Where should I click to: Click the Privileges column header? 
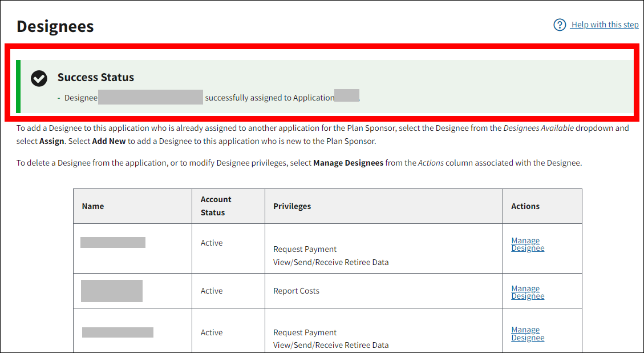292,206
